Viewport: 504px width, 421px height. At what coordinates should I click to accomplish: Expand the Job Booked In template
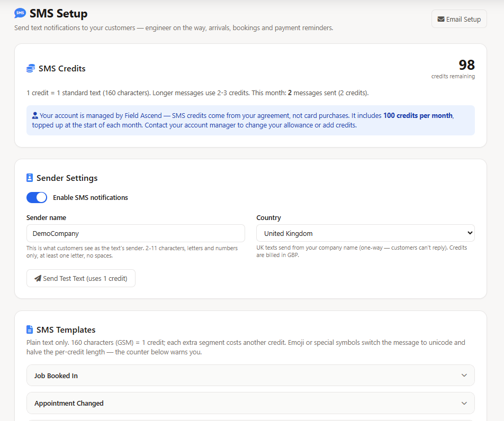point(250,376)
